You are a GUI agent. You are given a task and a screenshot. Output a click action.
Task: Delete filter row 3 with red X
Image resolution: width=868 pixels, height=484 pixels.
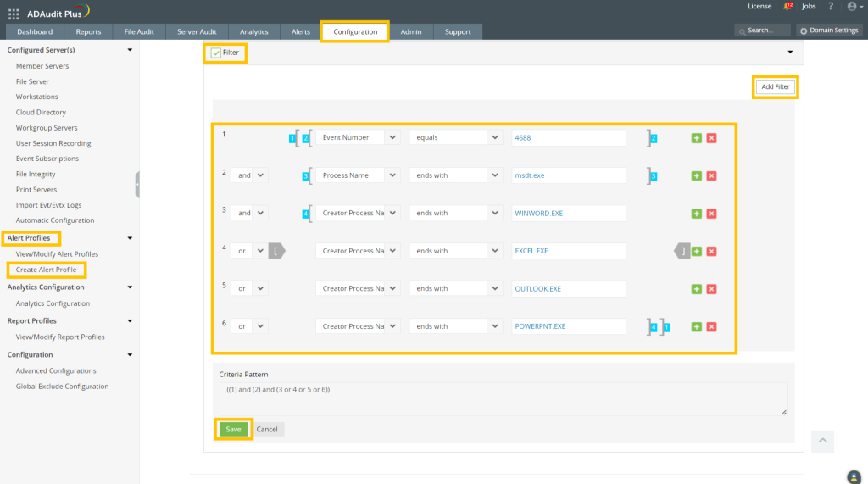click(711, 213)
